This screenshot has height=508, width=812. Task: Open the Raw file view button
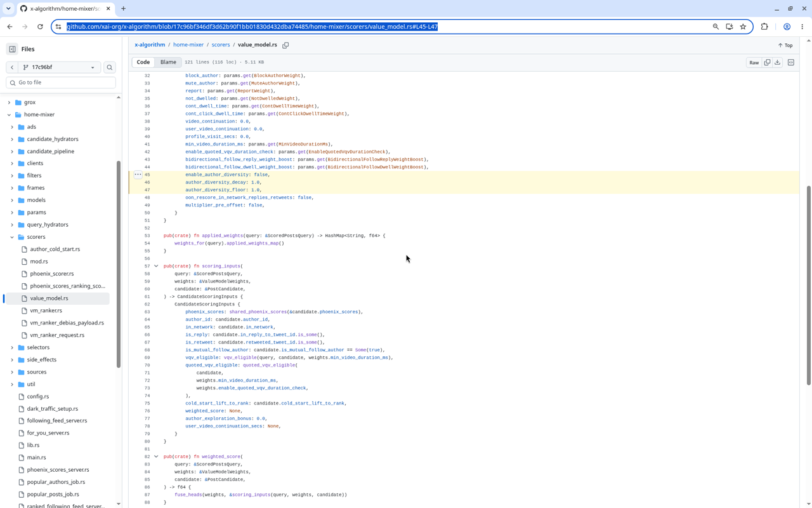(x=754, y=62)
